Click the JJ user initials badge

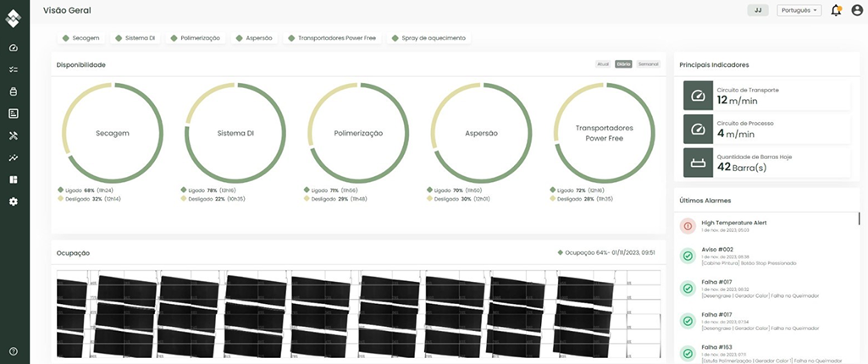click(x=758, y=10)
